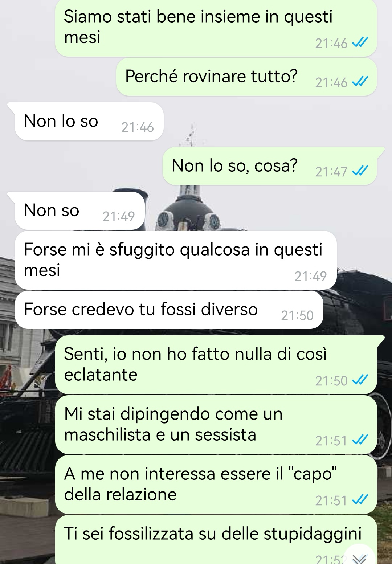
Task: Tap read ticks on 'Siamo stati bene insieme' message
Action: point(360,42)
